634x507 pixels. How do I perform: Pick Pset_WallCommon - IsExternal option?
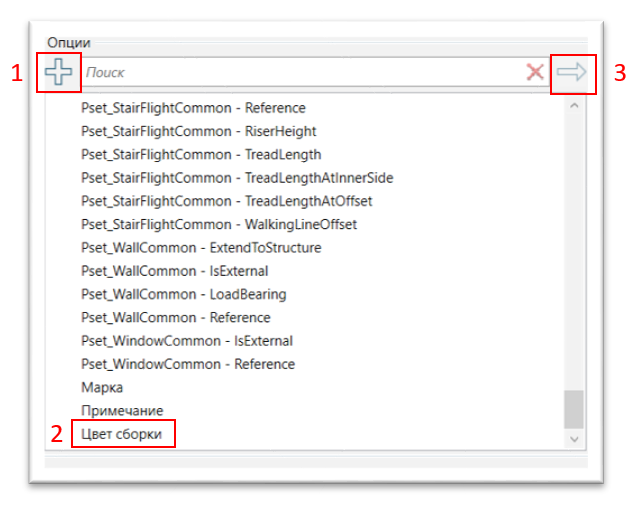coord(174,270)
